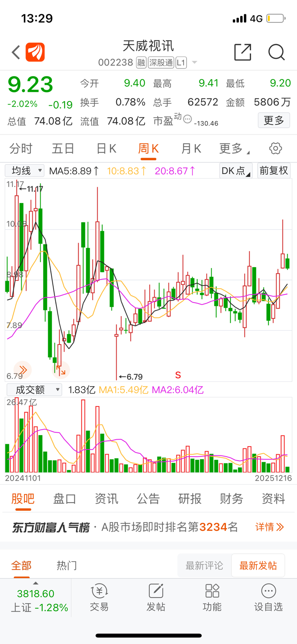Open the Eastmoney orange logo icon
Viewport: 297px width, 644px height.
pyautogui.click(x=35, y=52)
